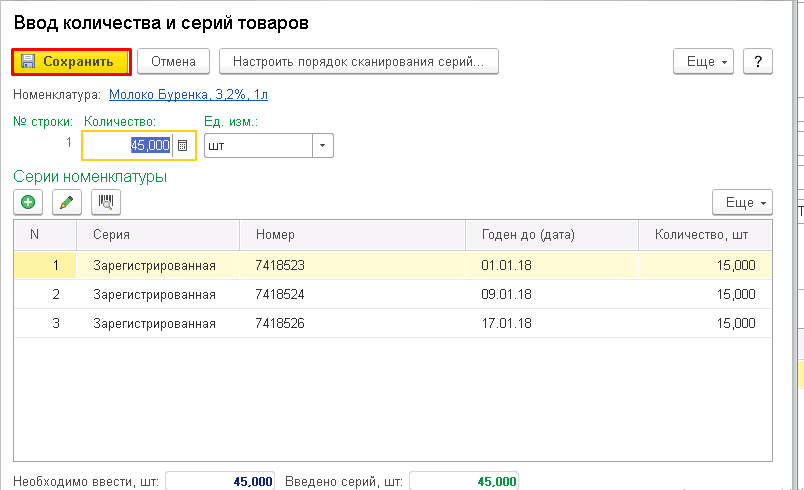Open Настроить порядок сканирования серий

click(x=358, y=61)
